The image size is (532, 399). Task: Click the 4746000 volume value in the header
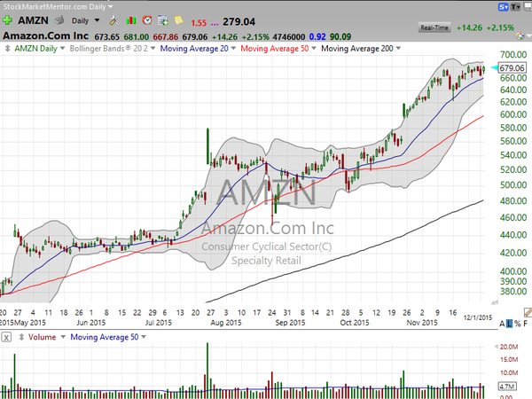(289, 36)
